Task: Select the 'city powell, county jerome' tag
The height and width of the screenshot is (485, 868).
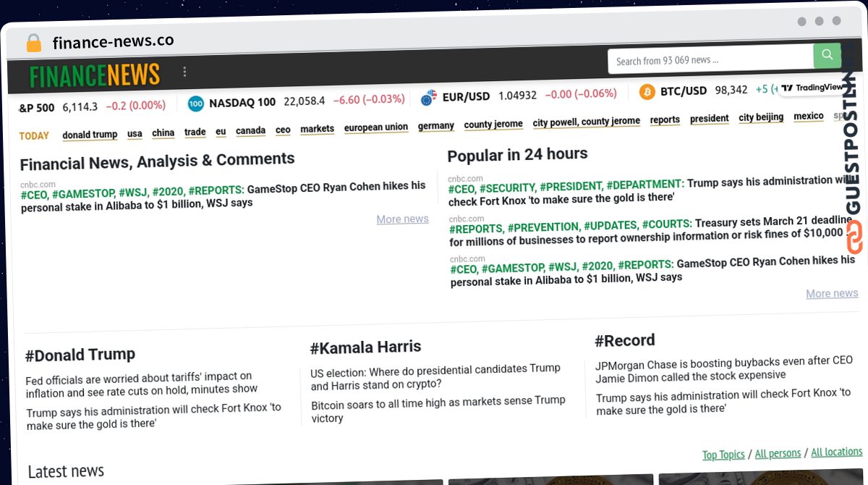Action: 587,122
